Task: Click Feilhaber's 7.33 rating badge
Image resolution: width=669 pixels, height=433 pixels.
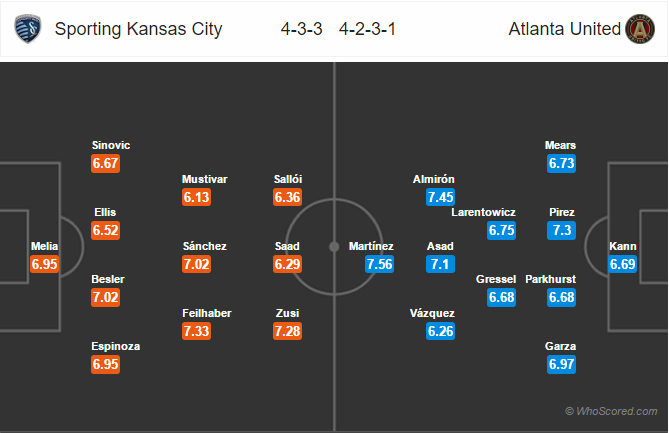Action: 196,331
